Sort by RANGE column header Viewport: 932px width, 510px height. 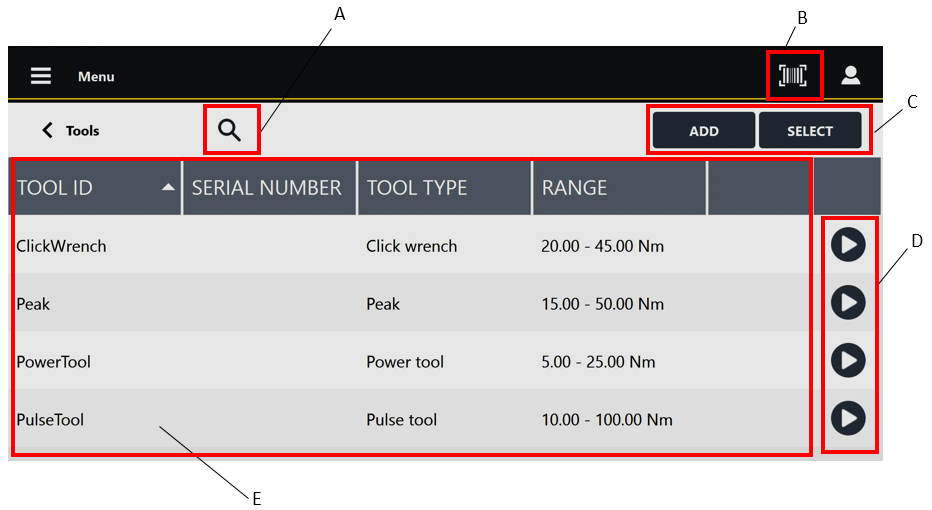(x=575, y=188)
